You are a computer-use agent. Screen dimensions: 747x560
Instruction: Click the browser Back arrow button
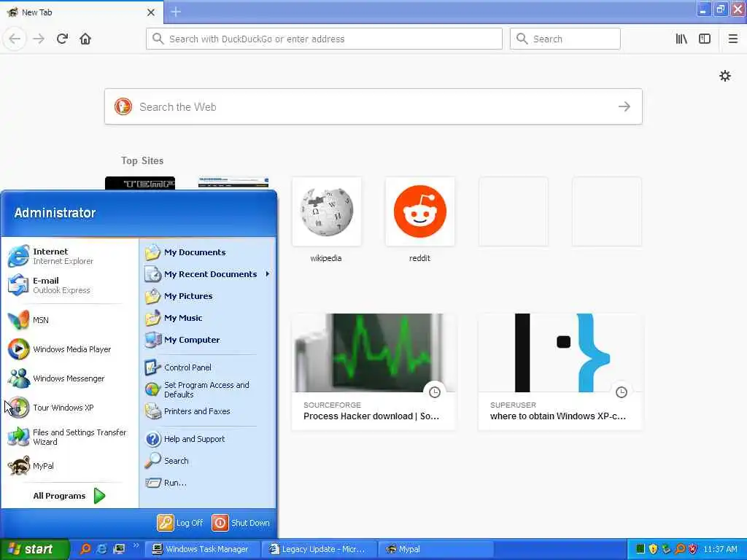[x=15, y=39]
